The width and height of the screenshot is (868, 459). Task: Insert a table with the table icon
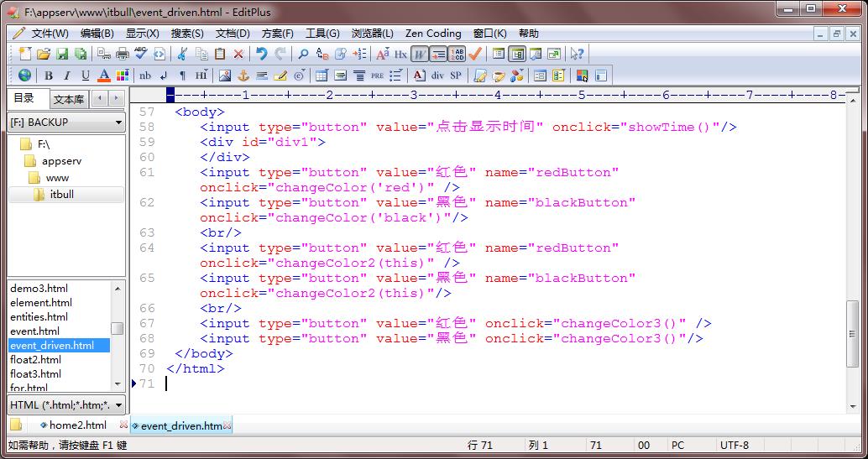click(322, 75)
